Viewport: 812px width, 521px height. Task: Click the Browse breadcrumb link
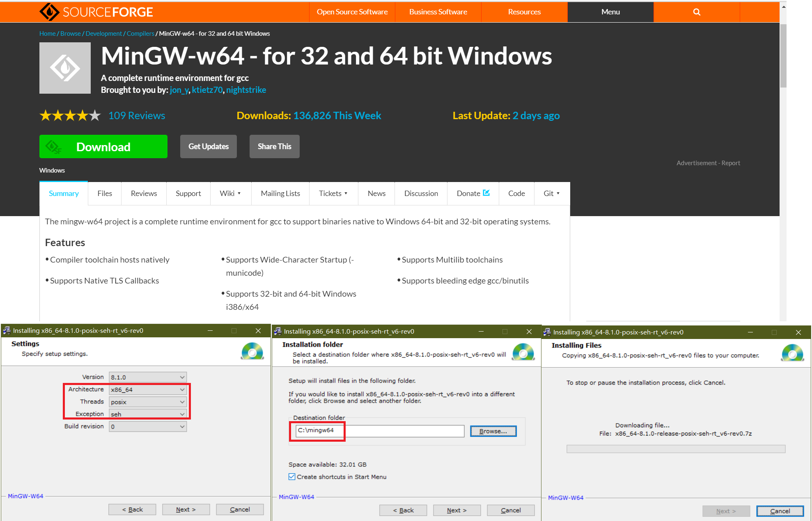click(x=71, y=33)
